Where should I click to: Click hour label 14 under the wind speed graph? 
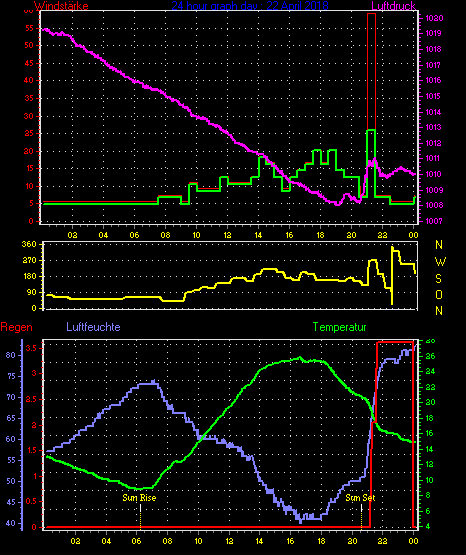(x=258, y=235)
